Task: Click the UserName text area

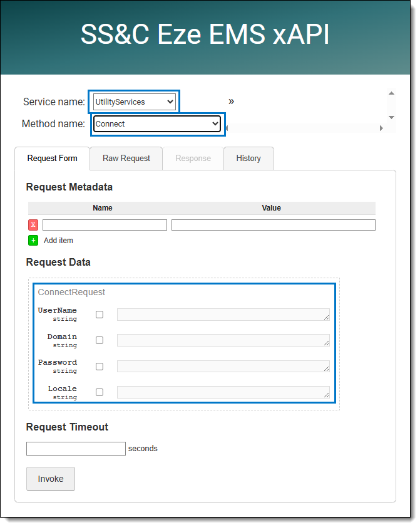Action: 223,315
